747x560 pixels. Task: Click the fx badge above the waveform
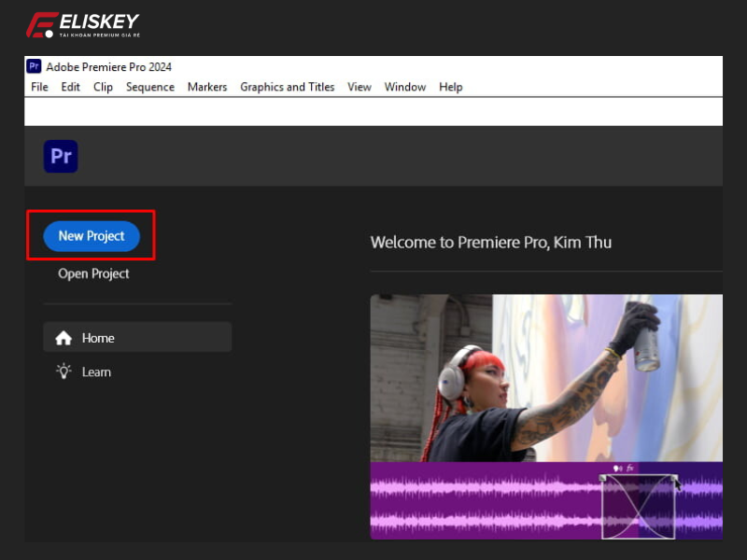pyautogui.click(x=630, y=468)
